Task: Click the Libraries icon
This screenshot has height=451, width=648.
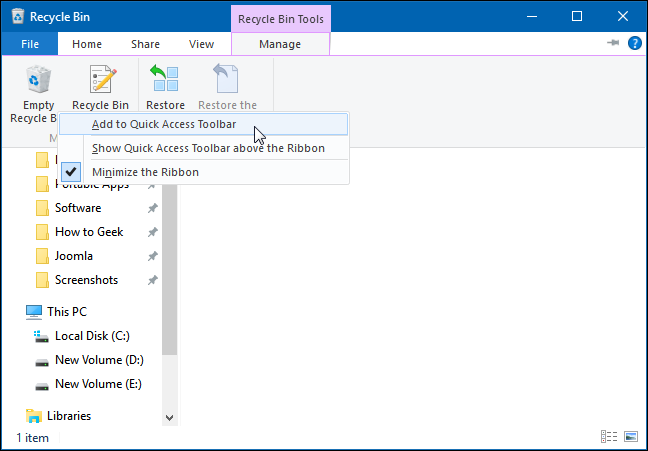Action: click(x=33, y=416)
